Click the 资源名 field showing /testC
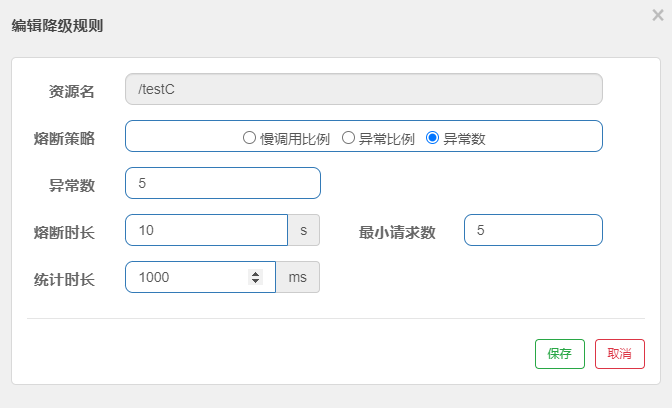The image size is (672, 408). (363, 89)
